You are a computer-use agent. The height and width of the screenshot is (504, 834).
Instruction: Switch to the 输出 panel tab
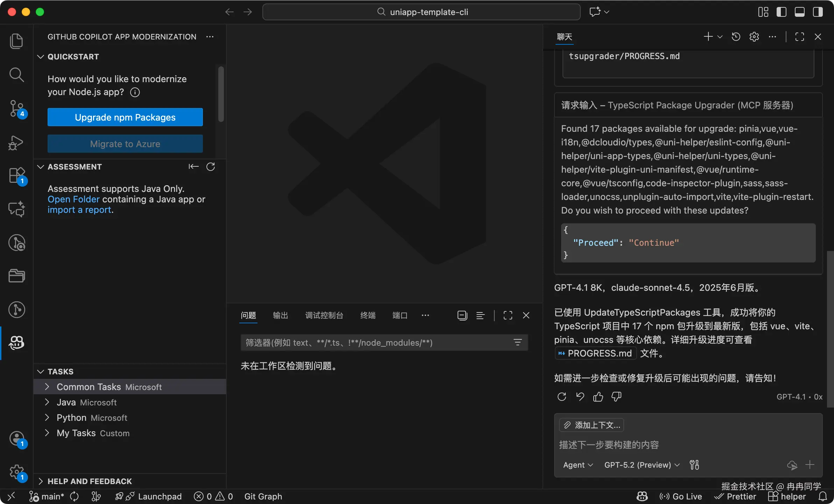[x=280, y=315]
